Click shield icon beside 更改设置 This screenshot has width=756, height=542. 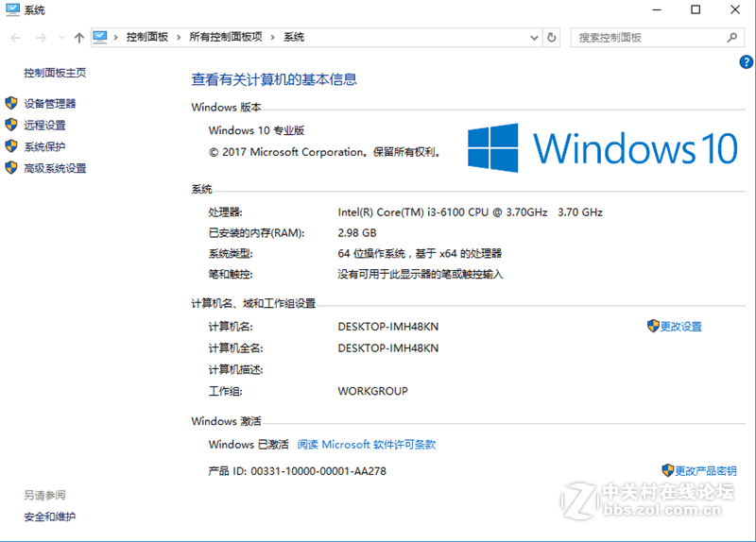[653, 326]
